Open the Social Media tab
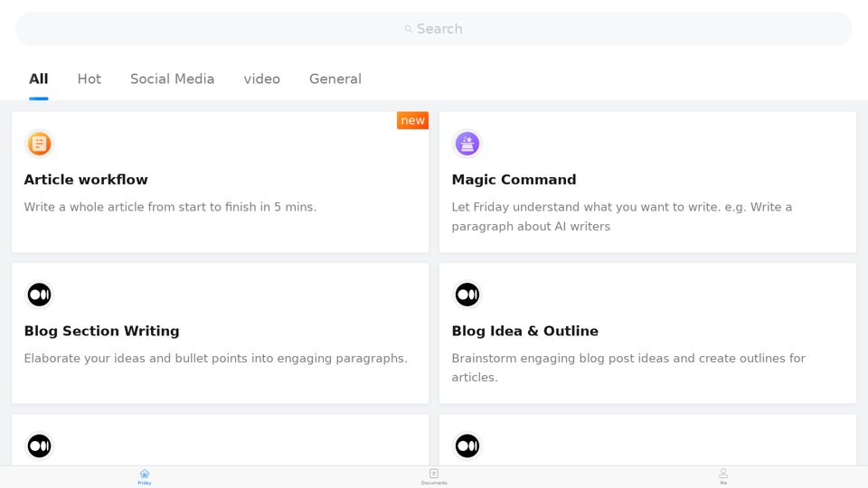The width and height of the screenshot is (868, 488). (172, 80)
